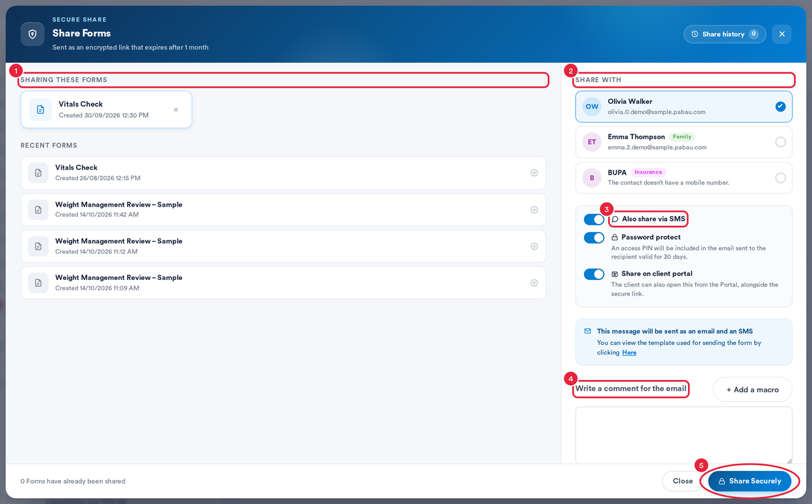Image resolution: width=812 pixels, height=504 pixels.
Task: Click Add a macro button
Action: (752, 390)
